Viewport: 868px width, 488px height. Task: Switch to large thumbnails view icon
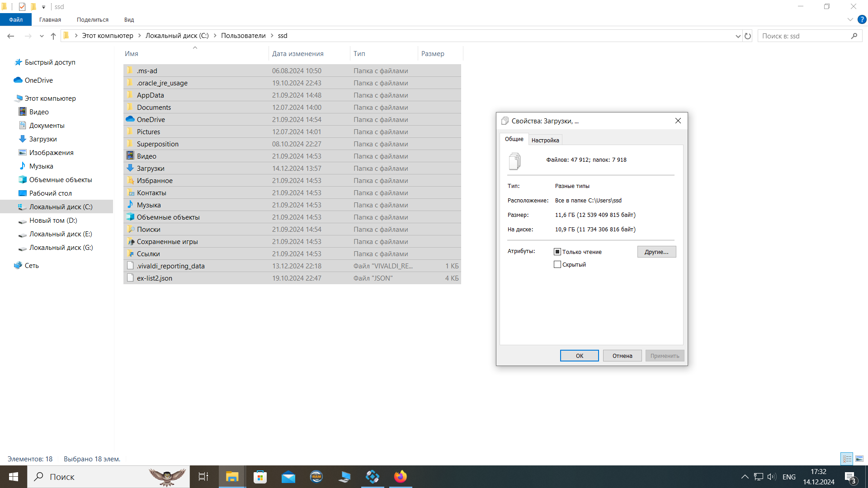coord(859,459)
